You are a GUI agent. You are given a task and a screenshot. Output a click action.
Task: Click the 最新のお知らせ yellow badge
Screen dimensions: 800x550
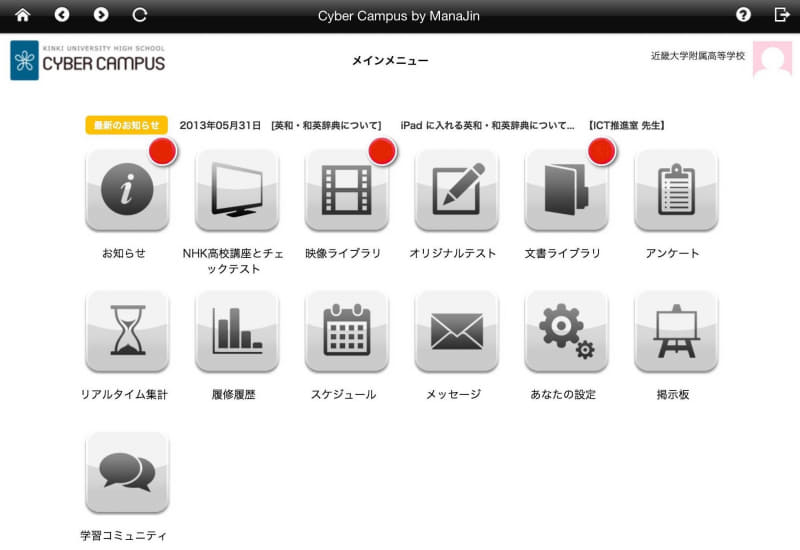pos(127,125)
